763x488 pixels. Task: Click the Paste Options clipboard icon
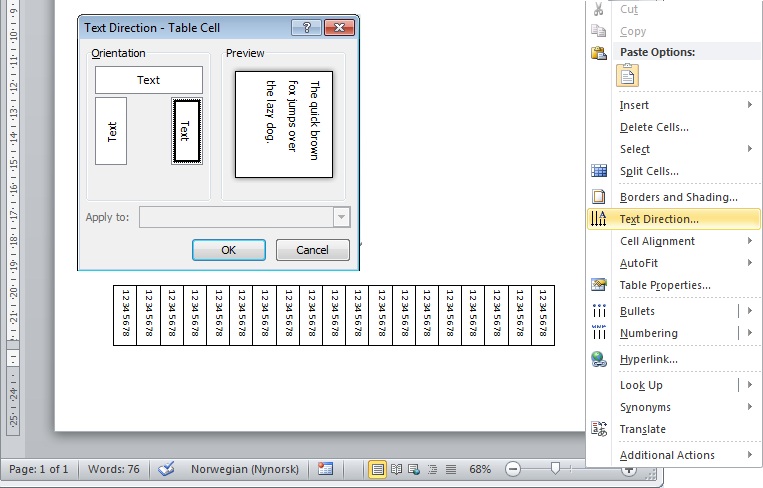tap(599, 53)
